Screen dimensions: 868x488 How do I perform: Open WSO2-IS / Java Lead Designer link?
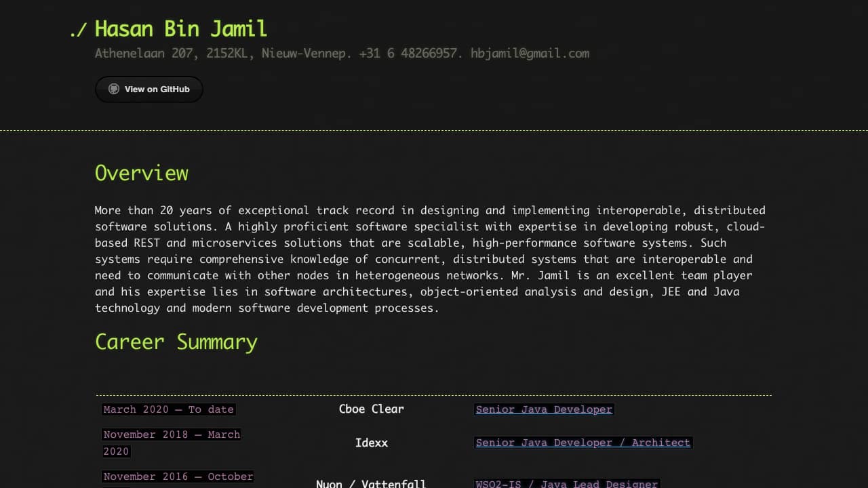567,484
